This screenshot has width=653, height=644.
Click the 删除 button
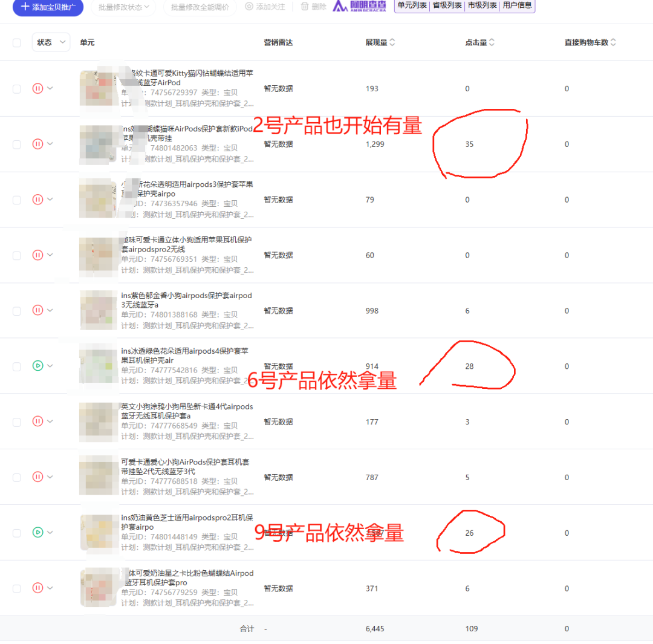pyautogui.click(x=314, y=7)
